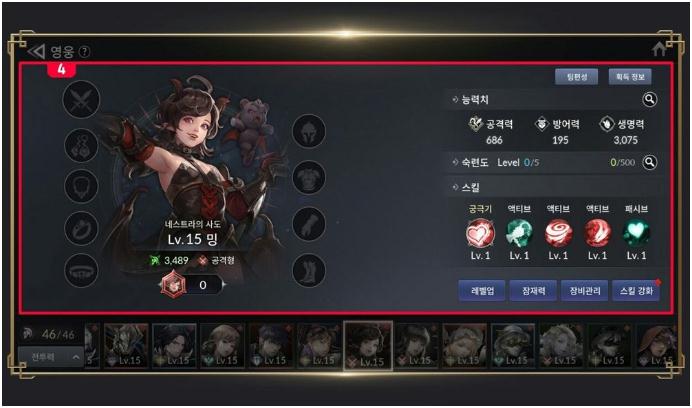The image size is (692, 408).
Task: Select the earrings equipment slot
Action: pos(81,145)
